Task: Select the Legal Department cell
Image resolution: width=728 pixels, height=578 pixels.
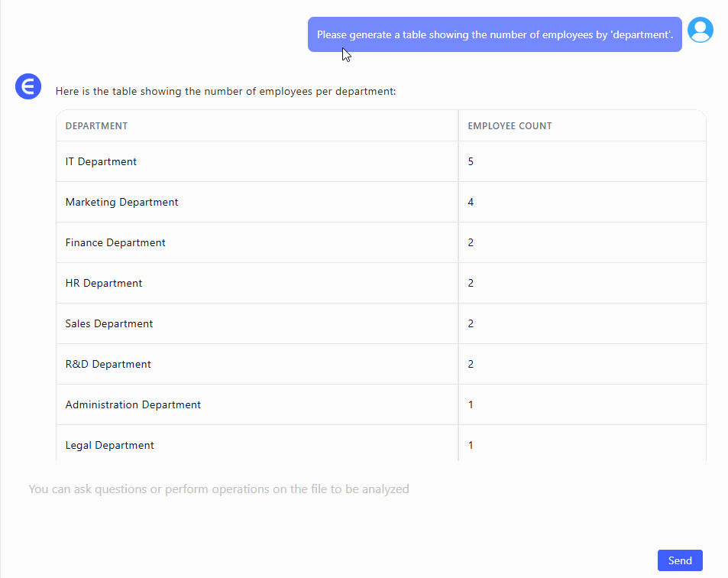Action: [110, 446]
